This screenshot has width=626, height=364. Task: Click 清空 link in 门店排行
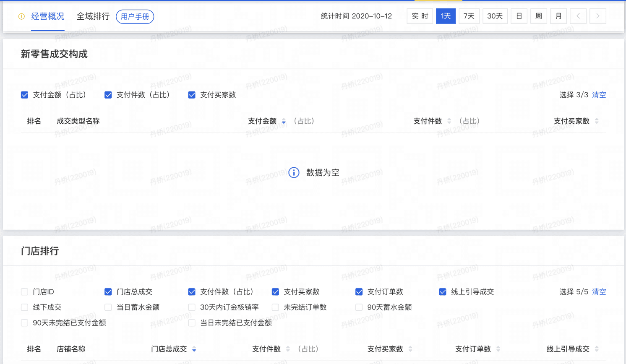[599, 291]
